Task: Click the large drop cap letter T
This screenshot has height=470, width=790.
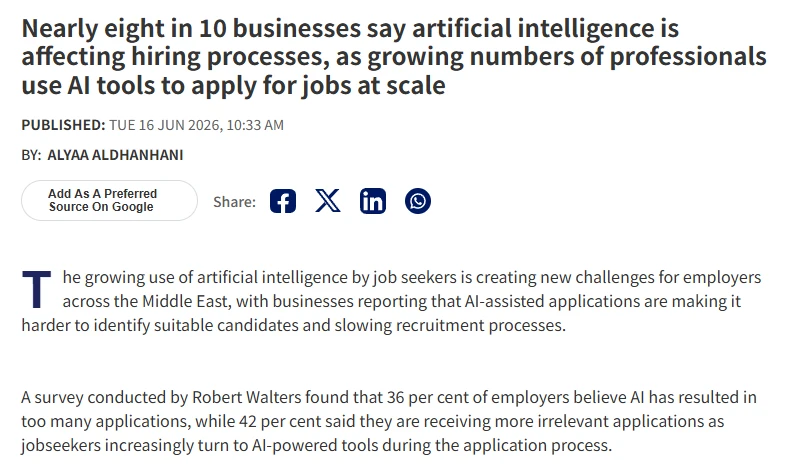Action: pos(36,289)
